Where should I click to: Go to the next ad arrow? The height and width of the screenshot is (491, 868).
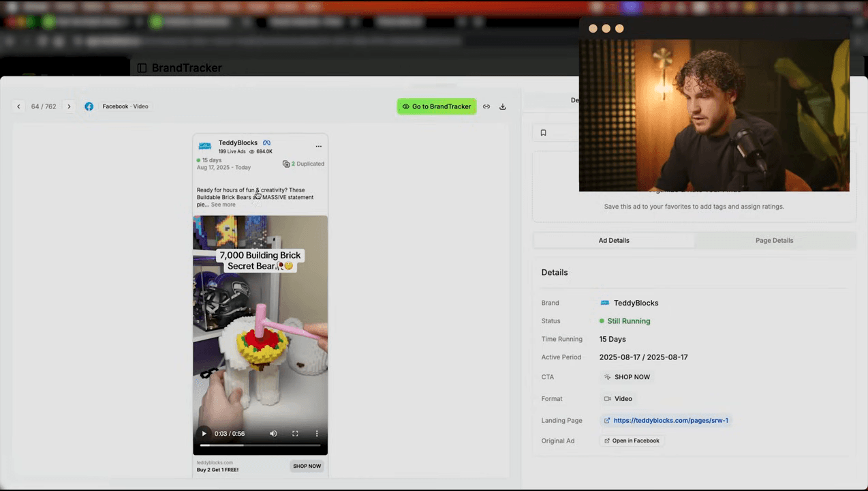tap(69, 106)
